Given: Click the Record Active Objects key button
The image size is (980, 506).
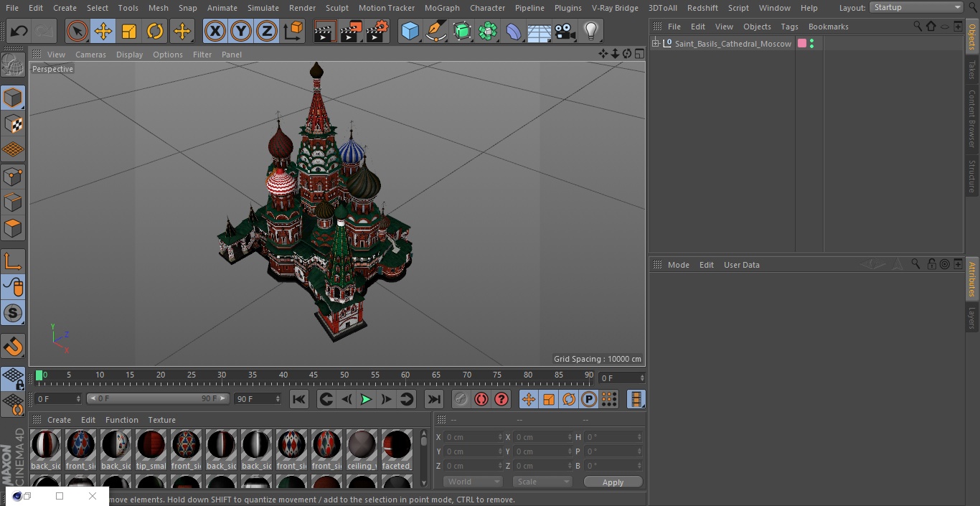Looking at the screenshot, I should (461, 399).
